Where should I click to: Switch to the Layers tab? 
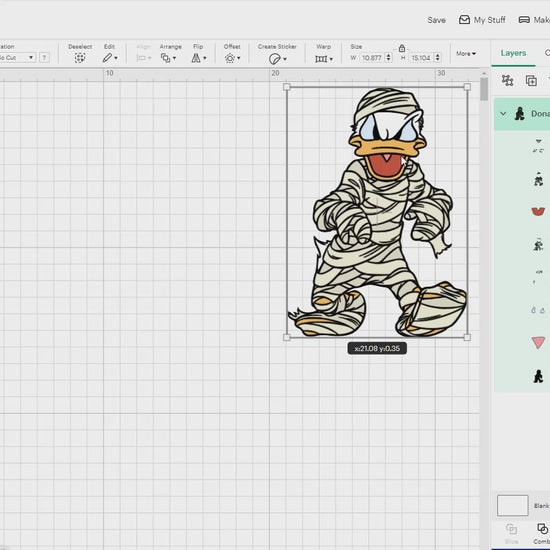(x=513, y=53)
